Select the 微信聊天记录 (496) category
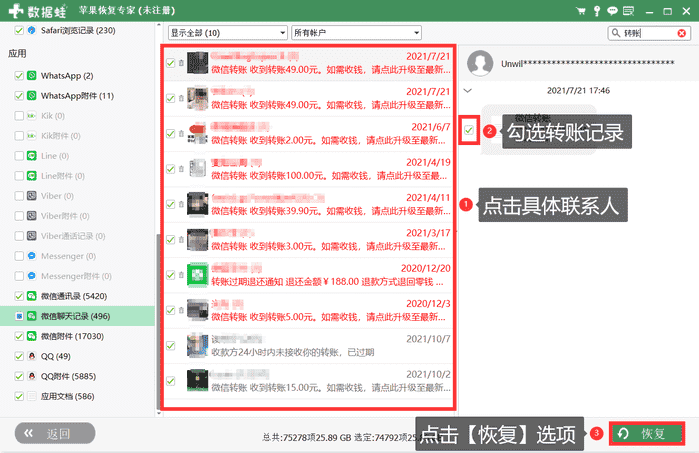This screenshot has width=699, height=453. [x=76, y=316]
